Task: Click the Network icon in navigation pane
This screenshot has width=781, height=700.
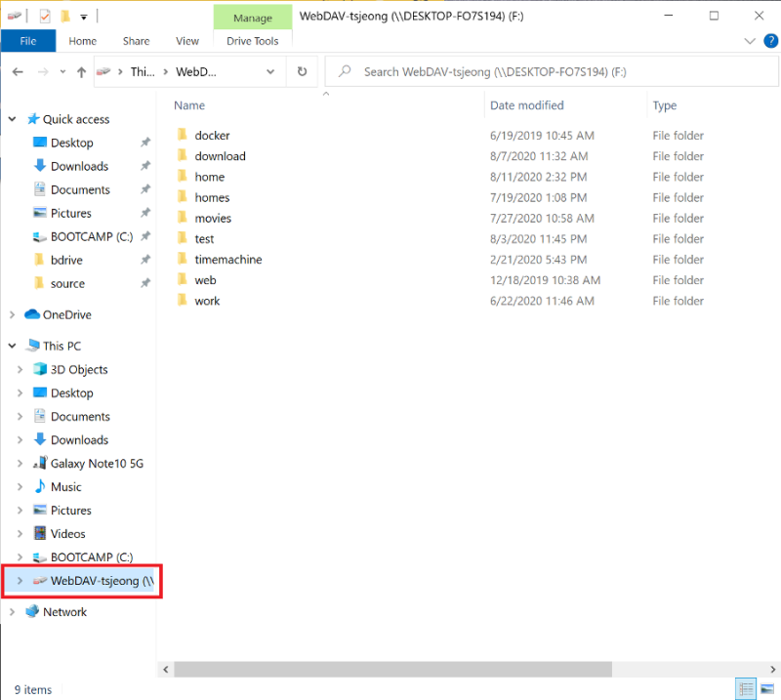Action: pyautogui.click(x=32, y=611)
